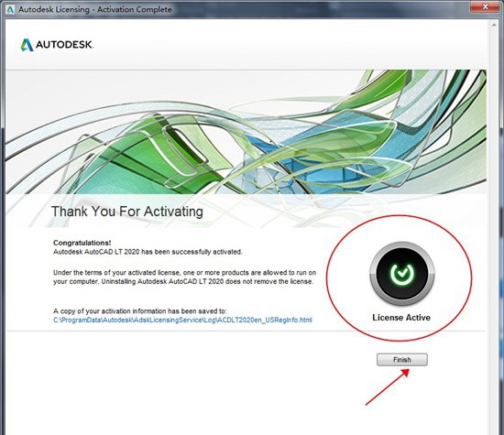Open the ACDLT2020en_USRegInfo.html file path link
Viewport: 504px width, 435px height.
point(182,320)
